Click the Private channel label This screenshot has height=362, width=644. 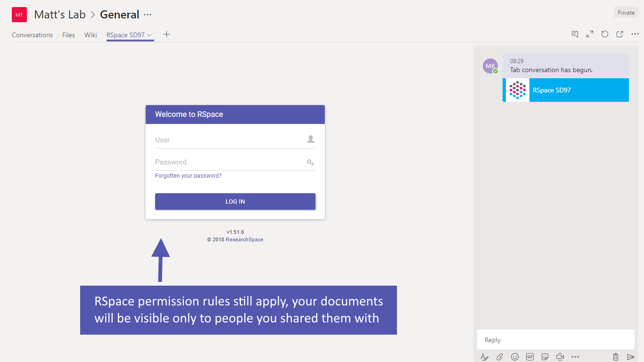pyautogui.click(x=626, y=13)
